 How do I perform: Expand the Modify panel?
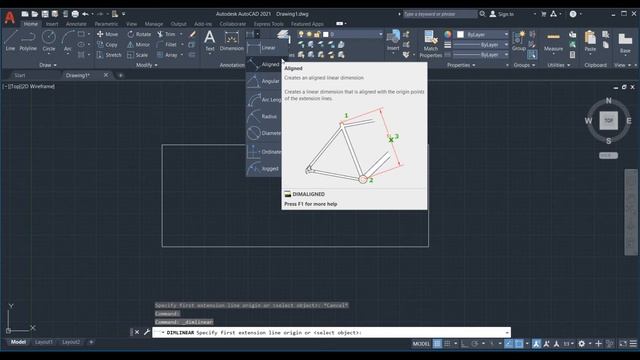click(147, 65)
